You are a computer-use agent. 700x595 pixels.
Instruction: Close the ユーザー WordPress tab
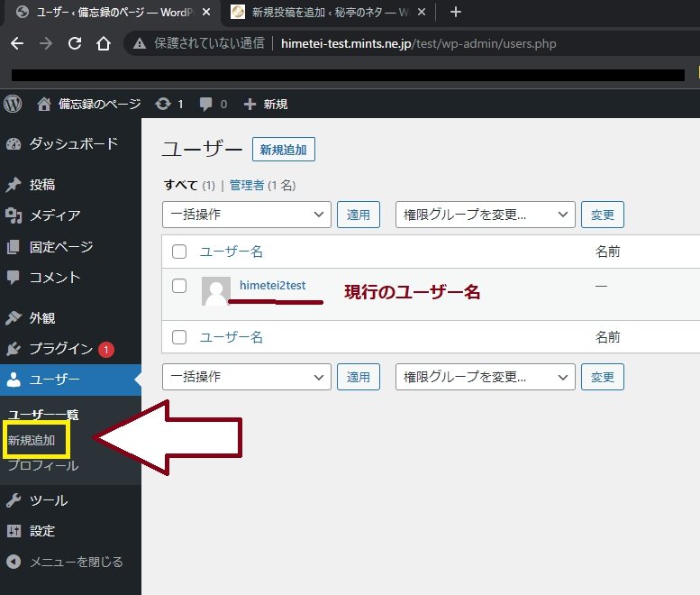point(205,12)
